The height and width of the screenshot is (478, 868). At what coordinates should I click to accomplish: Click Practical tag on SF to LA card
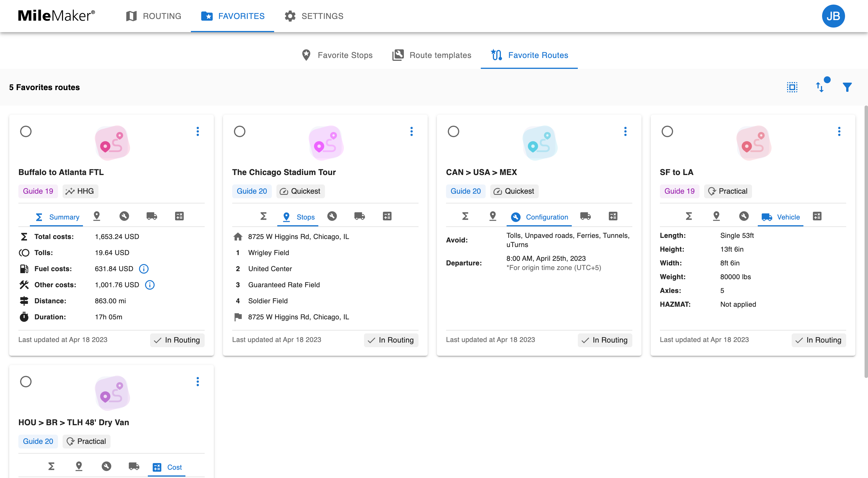pyautogui.click(x=728, y=191)
